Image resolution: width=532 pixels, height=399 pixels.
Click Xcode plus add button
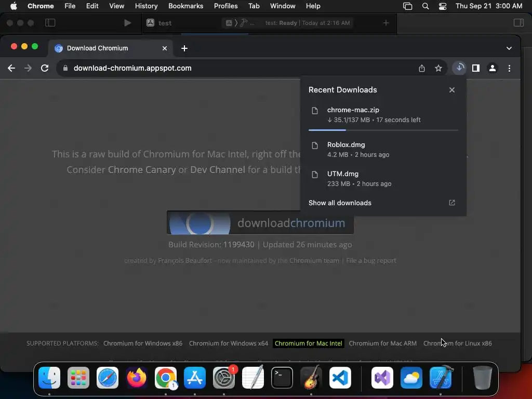pyautogui.click(x=386, y=23)
